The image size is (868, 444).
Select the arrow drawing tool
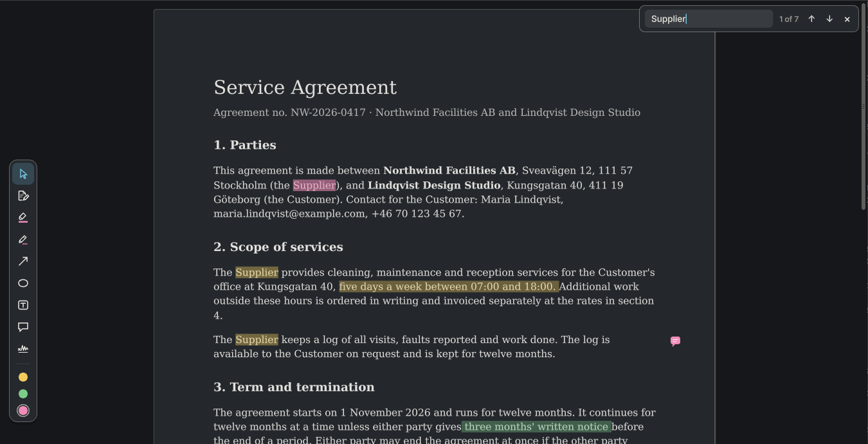coord(23,261)
